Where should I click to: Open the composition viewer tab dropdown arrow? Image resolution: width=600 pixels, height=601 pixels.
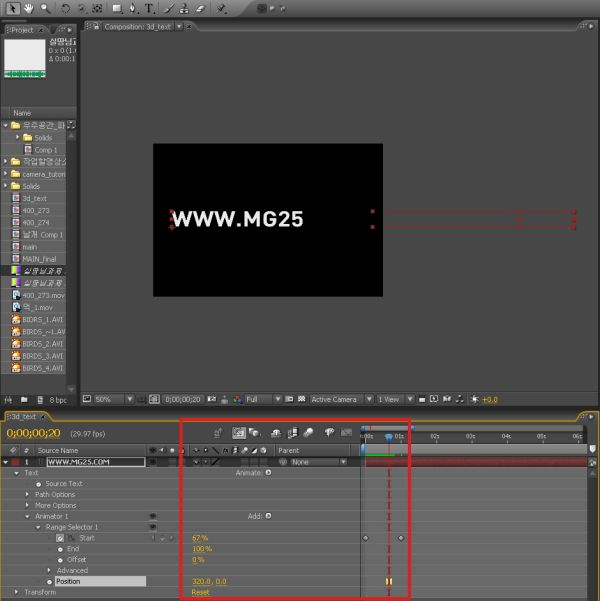(179, 26)
